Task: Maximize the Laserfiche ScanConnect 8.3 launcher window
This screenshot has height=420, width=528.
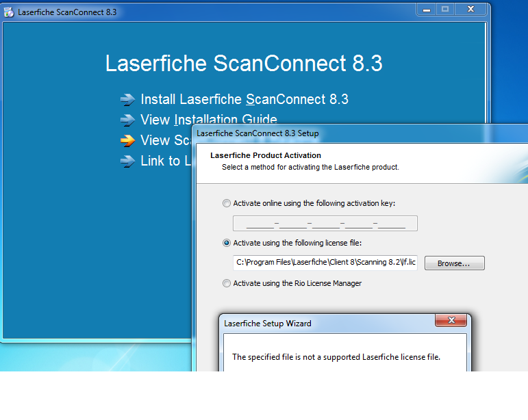Action: [x=444, y=10]
